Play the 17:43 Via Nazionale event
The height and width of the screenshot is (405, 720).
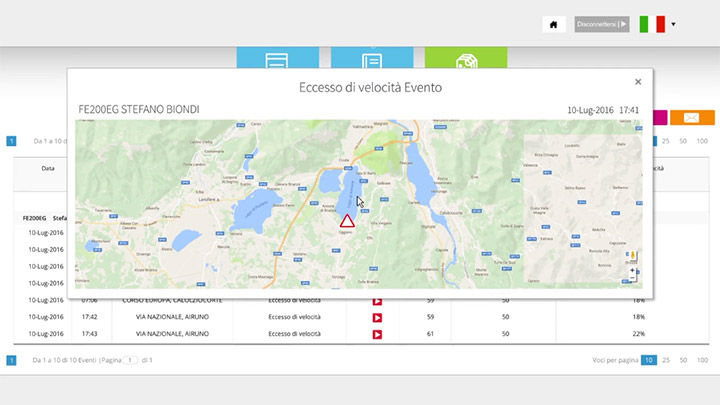(x=377, y=333)
